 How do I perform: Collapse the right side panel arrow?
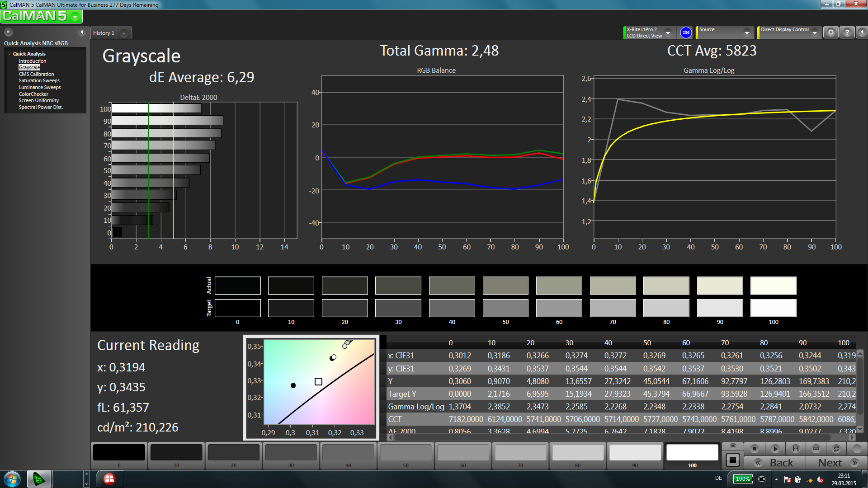pyautogui.click(x=862, y=33)
